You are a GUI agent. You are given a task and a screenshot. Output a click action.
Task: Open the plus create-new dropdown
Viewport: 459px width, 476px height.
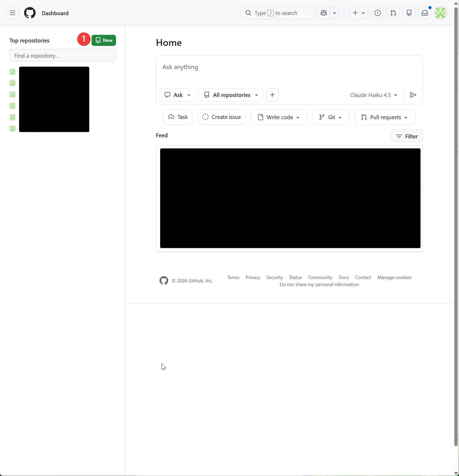pyautogui.click(x=358, y=13)
